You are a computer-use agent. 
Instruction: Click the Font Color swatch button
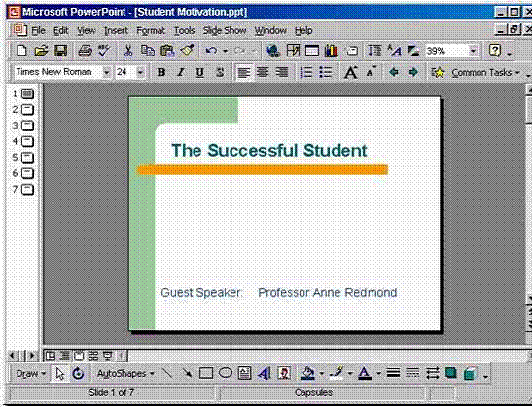tap(365, 373)
